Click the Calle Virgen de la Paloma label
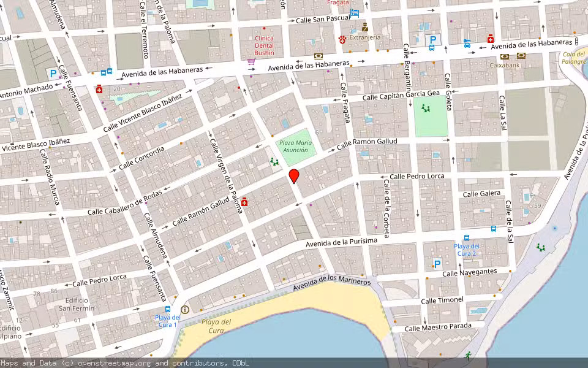Screen dimensions: 588x368 pos(226,175)
